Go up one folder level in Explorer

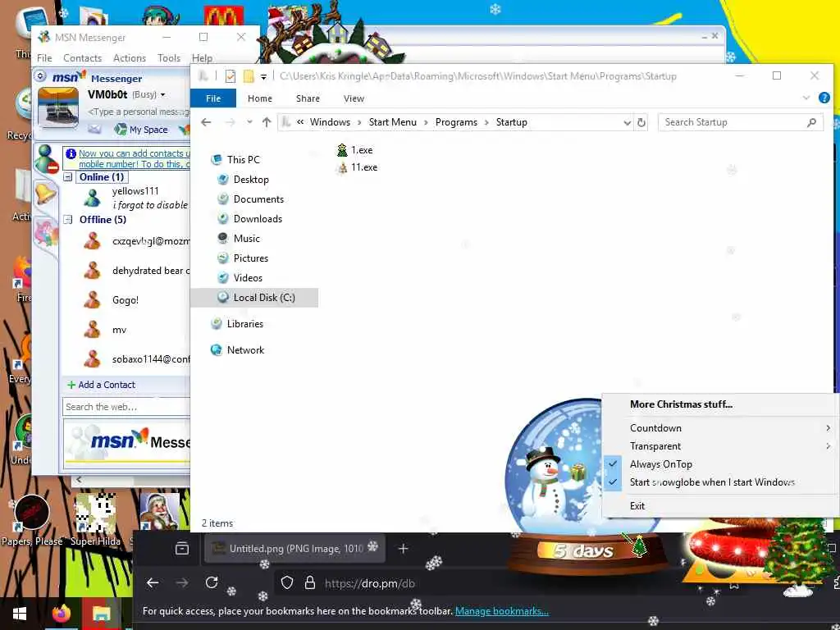(x=267, y=122)
